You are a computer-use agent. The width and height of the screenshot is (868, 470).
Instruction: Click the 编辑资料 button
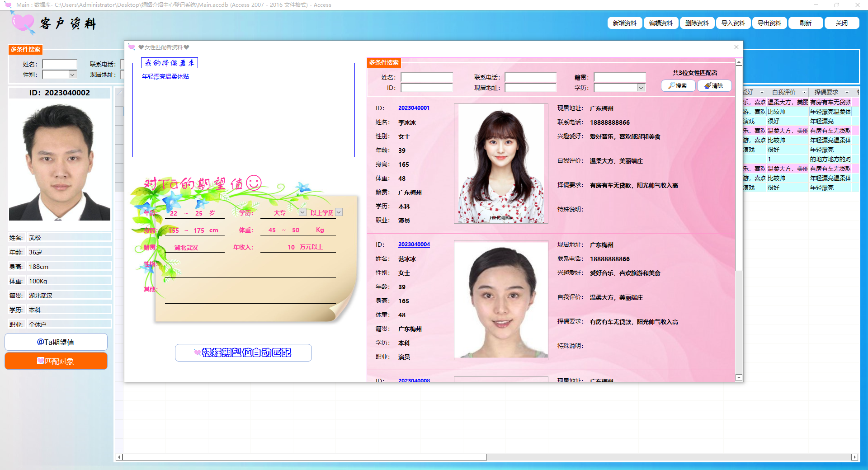click(x=660, y=23)
